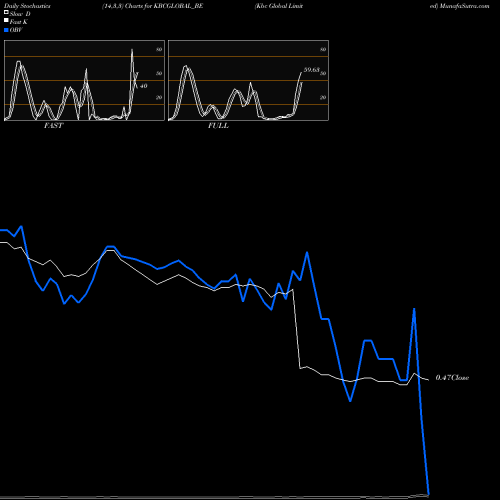This screenshot has height=500, width=500.
Task: Click the 40 value in FAST chart
Action: [x=143, y=86]
